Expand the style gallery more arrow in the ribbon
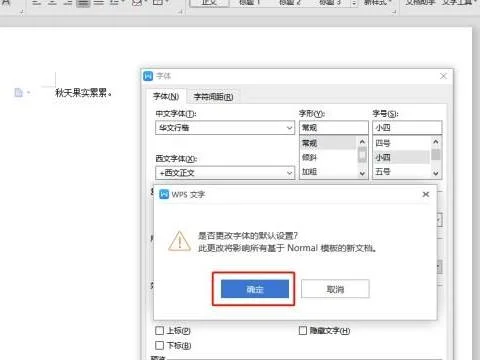Image resolution: width=480 pixels, height=360 pixels. 354,3
